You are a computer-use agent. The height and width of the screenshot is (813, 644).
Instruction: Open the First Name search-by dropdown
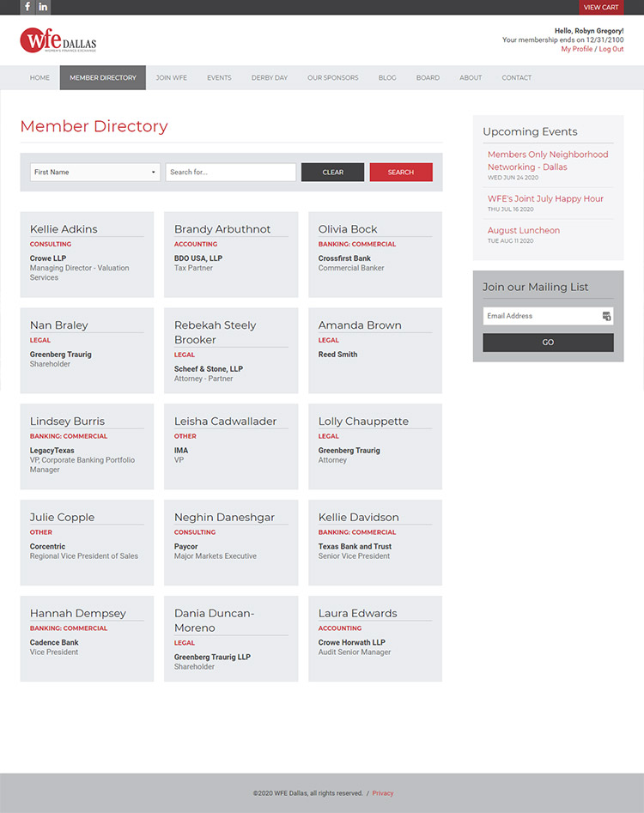click(x=95, y=173)
